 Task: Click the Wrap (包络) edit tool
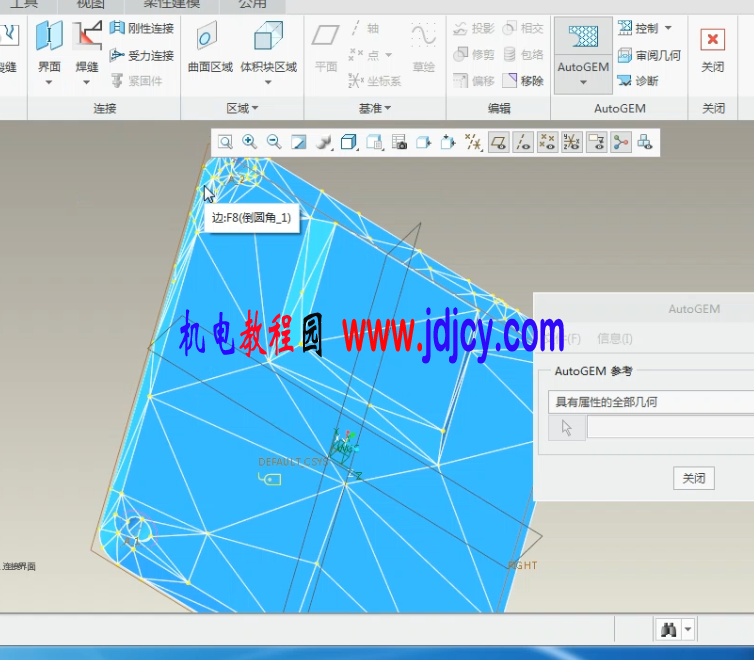(523, 54)
